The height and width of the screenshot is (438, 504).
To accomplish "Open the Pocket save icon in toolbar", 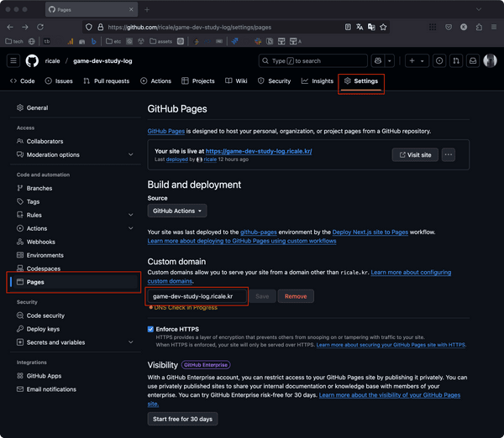I will click(x=449, y=27).
